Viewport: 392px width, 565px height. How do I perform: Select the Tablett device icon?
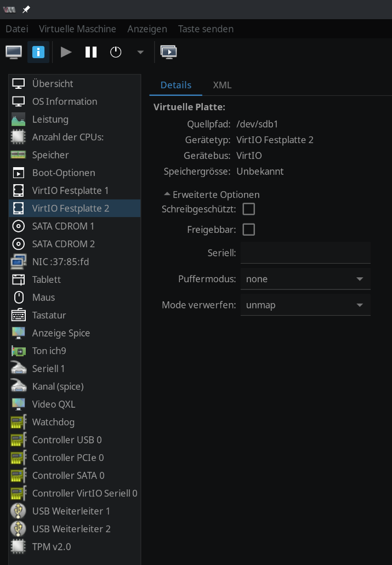[19, 279]
